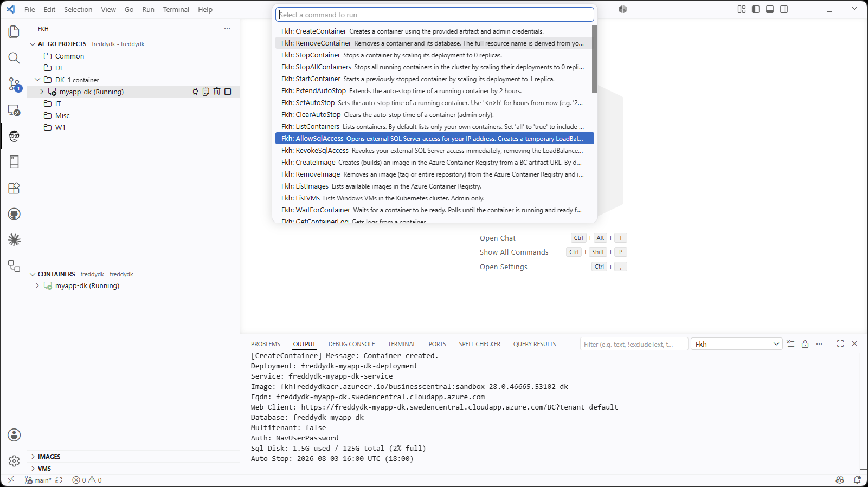Open the Search view in activity bar

[x=14, y=58]
